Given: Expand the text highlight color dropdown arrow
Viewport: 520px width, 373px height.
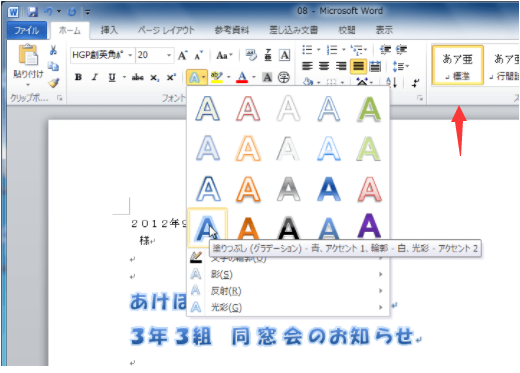Looking at the screenshot, I should pyautogui.click(x=229, y=77).
